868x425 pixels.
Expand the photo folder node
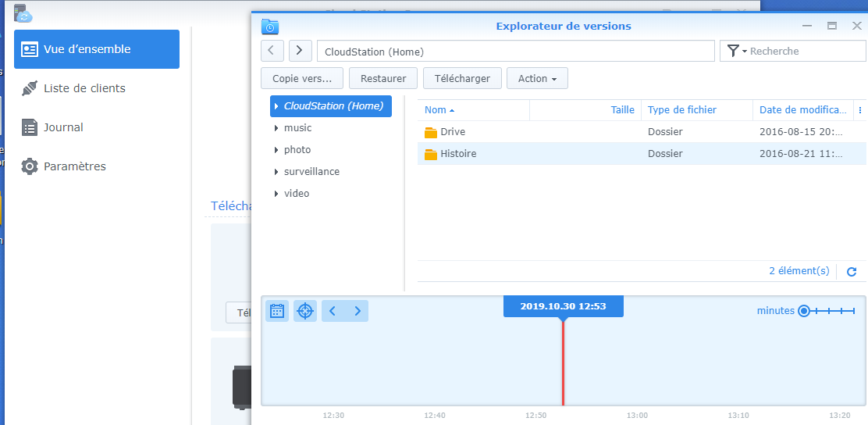click(276, 150)
